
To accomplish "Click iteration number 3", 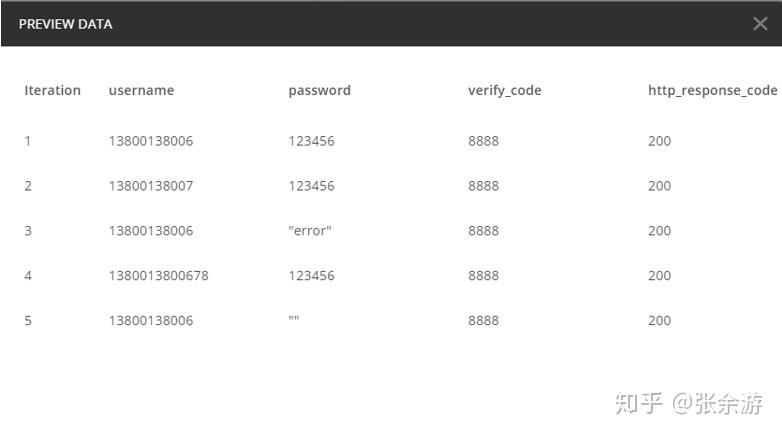I will click(x=28, y=230).
